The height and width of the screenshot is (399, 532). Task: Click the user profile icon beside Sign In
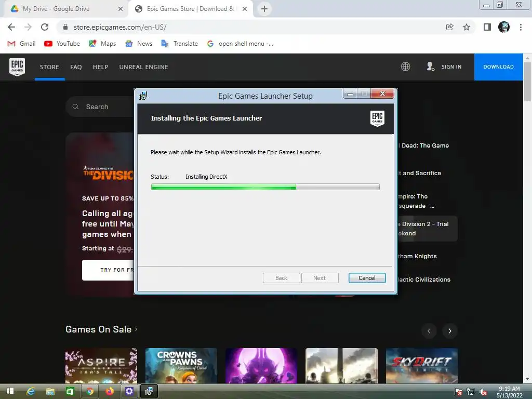coord(431,66)
